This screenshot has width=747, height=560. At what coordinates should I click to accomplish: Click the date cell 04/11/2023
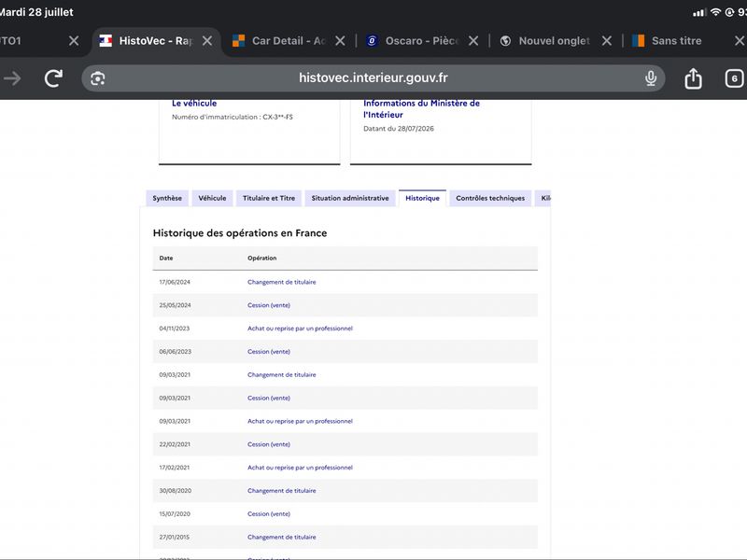point(175,329)
